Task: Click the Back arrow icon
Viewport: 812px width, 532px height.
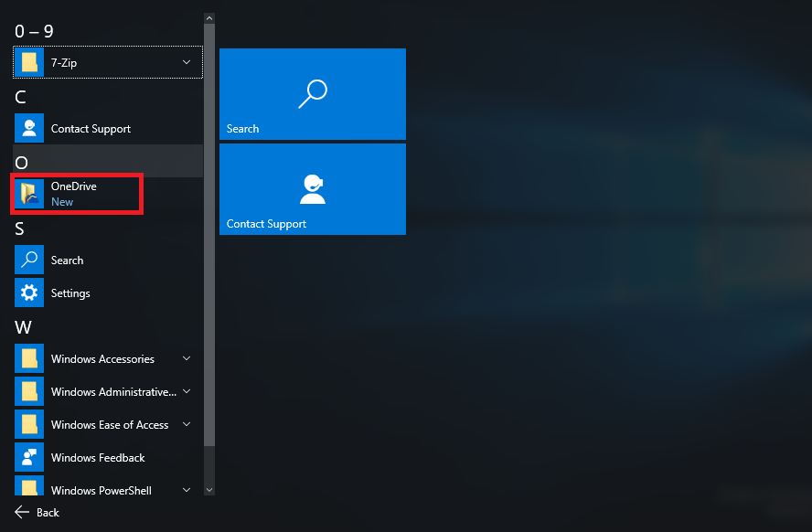Action: 22,512
